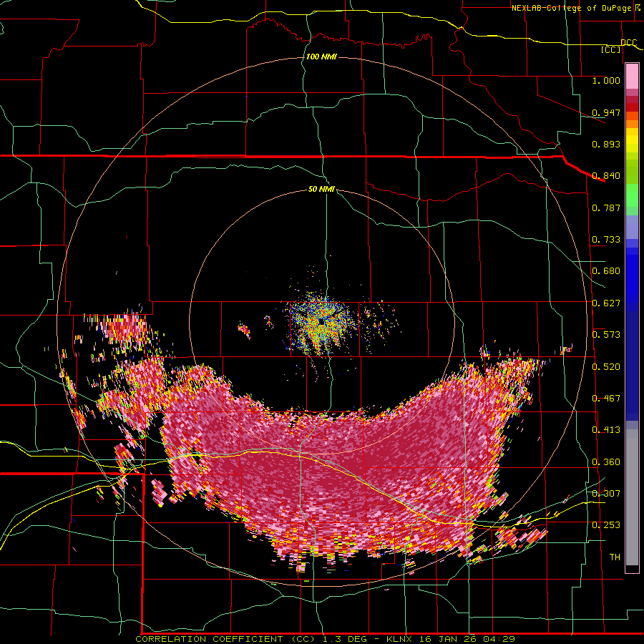Click the [CC] legend heading
The image size is (644, 644).
click(611, 49)
